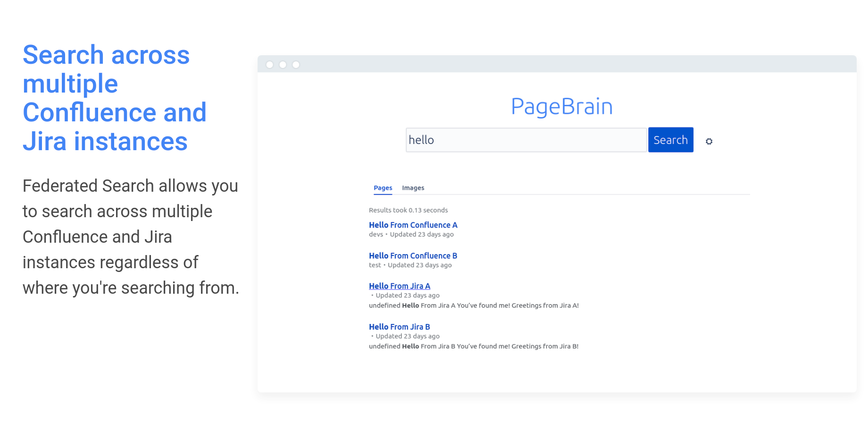Viewport: 868px width, 425px height.
Task: Switch to the Images tab
Action: (x=413, y=188)
